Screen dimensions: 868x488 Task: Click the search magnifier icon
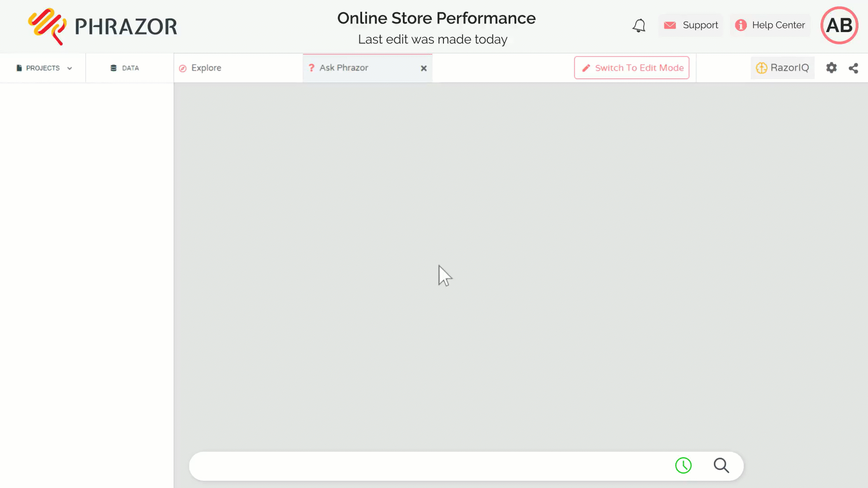(722, 465)
